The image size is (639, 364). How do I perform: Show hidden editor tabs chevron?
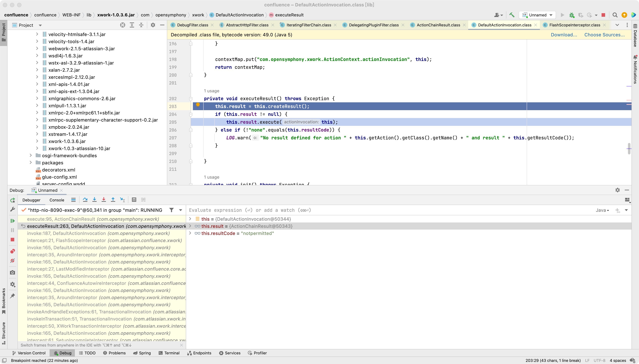tap(617, 25)
